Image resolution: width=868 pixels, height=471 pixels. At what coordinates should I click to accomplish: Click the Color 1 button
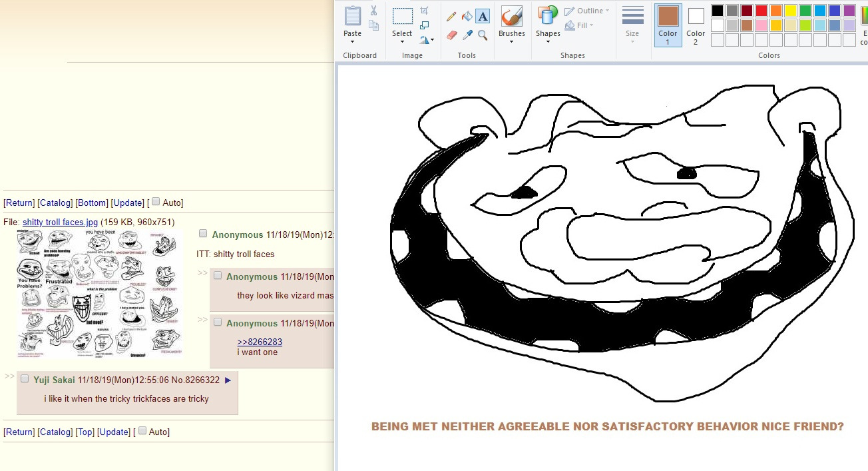point(668,25)
